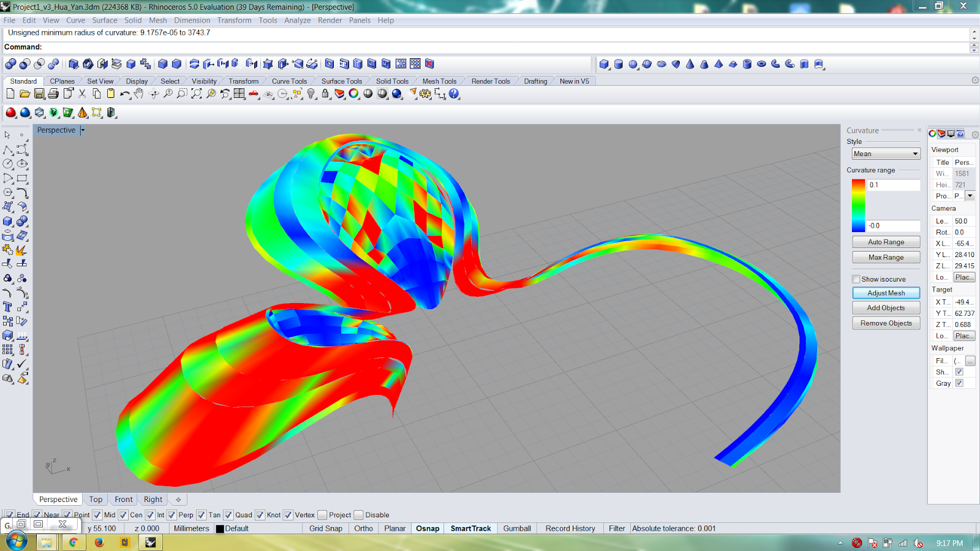Switch to the Top viewport tab
This screenshot has height=551, width=980.
click(x=95, y=499)
